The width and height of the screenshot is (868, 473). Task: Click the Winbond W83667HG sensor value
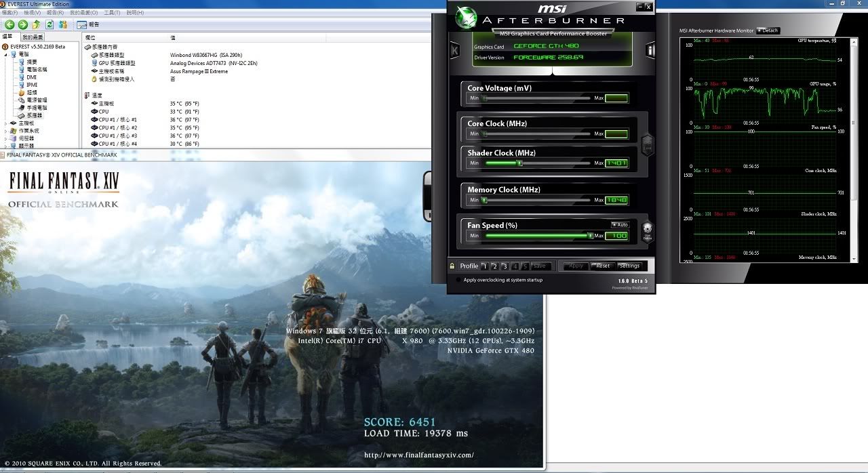coord(206,55)
